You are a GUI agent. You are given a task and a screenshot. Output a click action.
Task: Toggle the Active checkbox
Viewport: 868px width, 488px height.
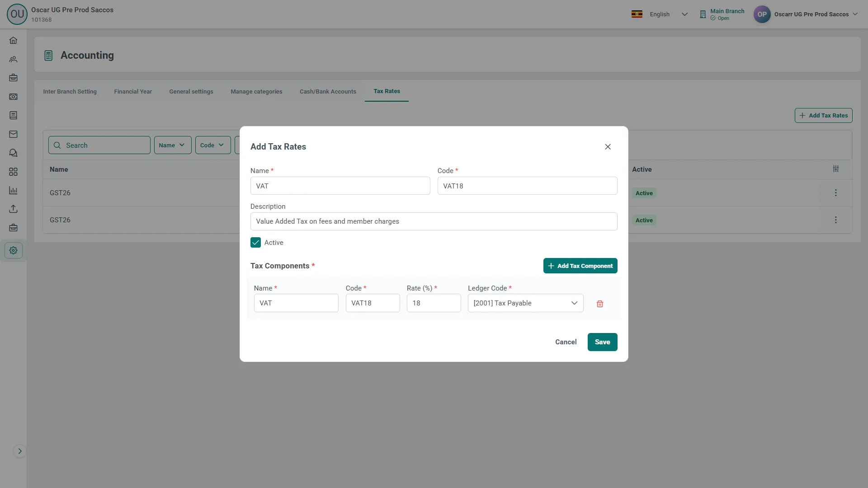coord(255,243)
